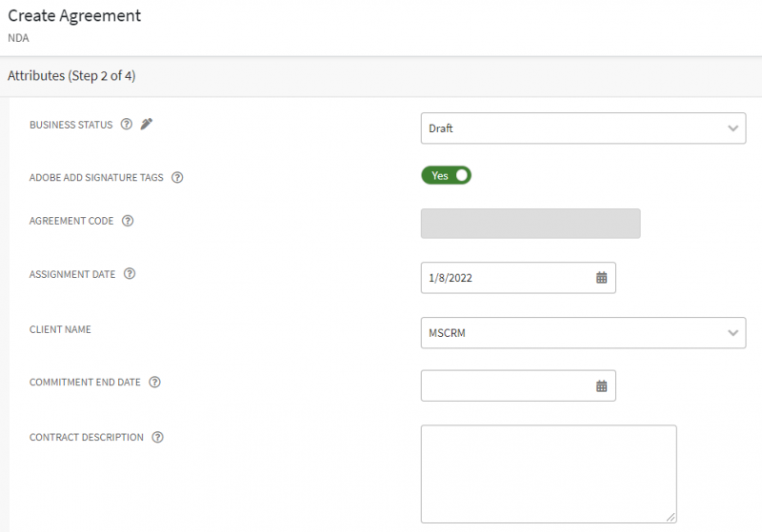Click the Contract Description resize handle

point(671,517)
